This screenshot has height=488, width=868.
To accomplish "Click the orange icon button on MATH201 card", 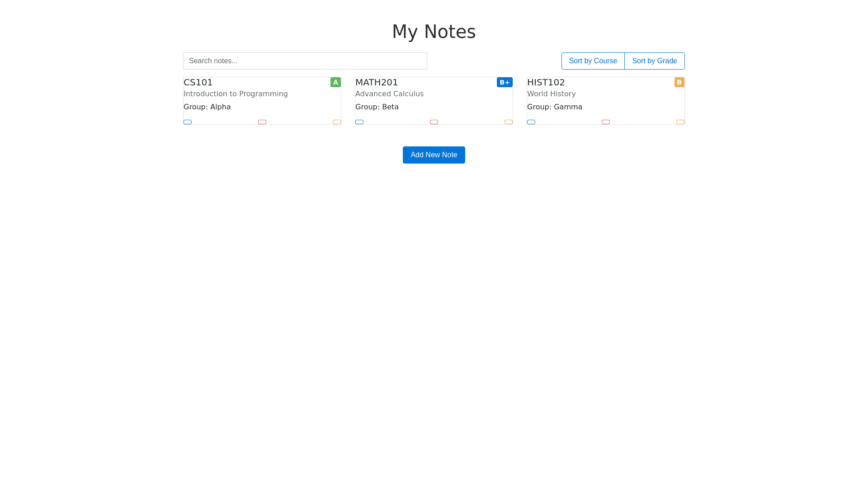I will (509, 122).
